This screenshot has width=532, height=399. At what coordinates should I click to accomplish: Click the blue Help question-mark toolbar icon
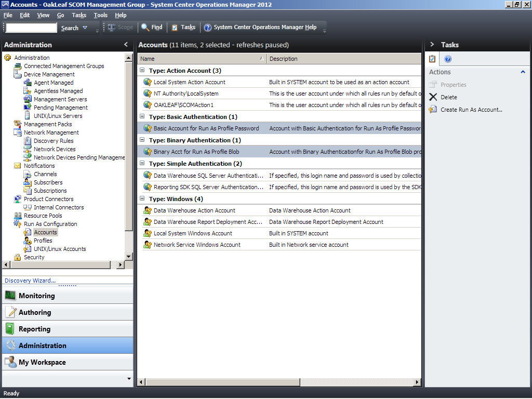208,28
